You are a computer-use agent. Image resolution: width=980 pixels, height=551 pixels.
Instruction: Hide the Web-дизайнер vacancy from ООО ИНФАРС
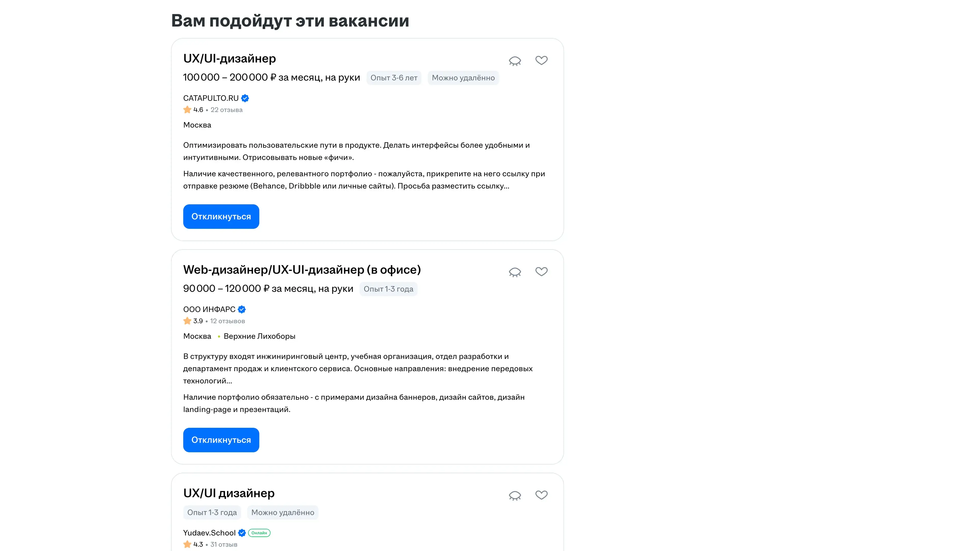click(x=515, y=272)
